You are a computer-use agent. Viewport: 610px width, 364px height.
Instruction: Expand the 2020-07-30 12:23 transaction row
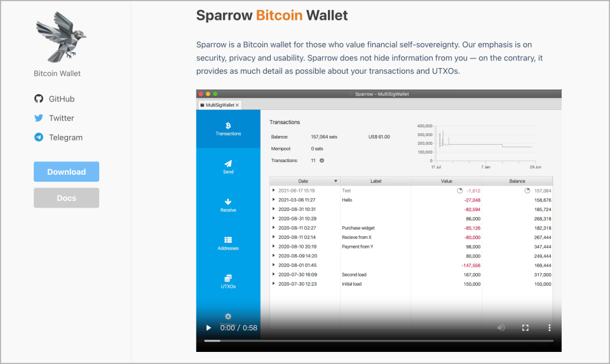point(273,284)
